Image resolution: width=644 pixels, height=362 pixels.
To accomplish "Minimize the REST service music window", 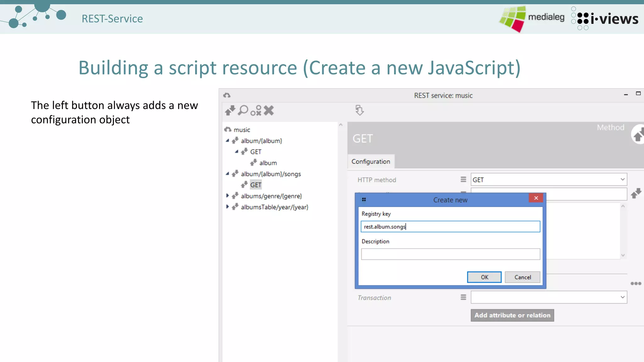I will (x=626, y=94).
